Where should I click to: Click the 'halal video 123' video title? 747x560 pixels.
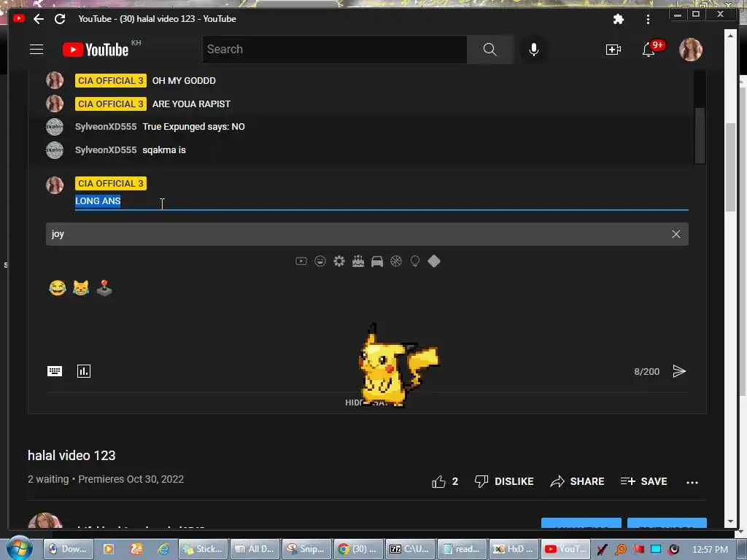[71, 456]
